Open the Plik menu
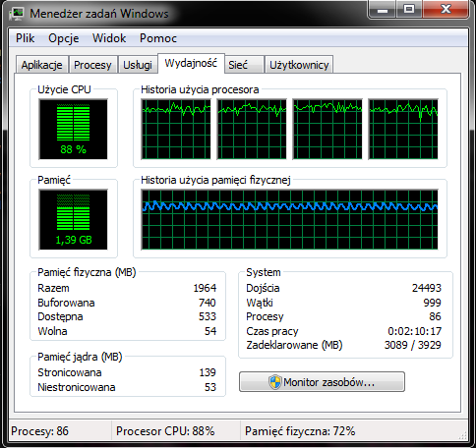The height and width of the screenshot is (448, 476). coord(26,38)
